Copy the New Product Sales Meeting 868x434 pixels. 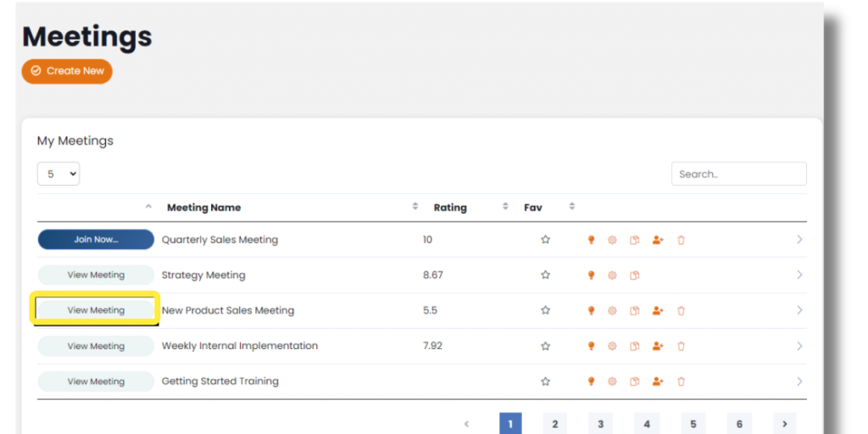[634, 311]
